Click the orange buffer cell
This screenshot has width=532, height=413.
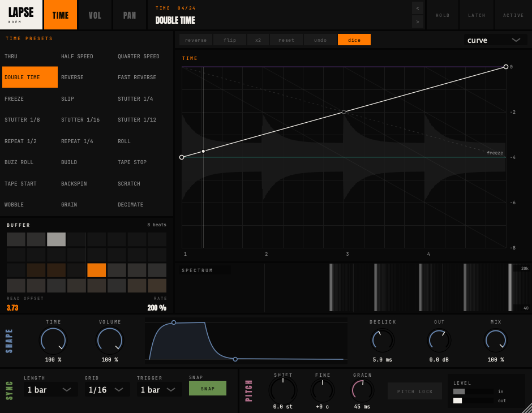[x=97, y=270]
